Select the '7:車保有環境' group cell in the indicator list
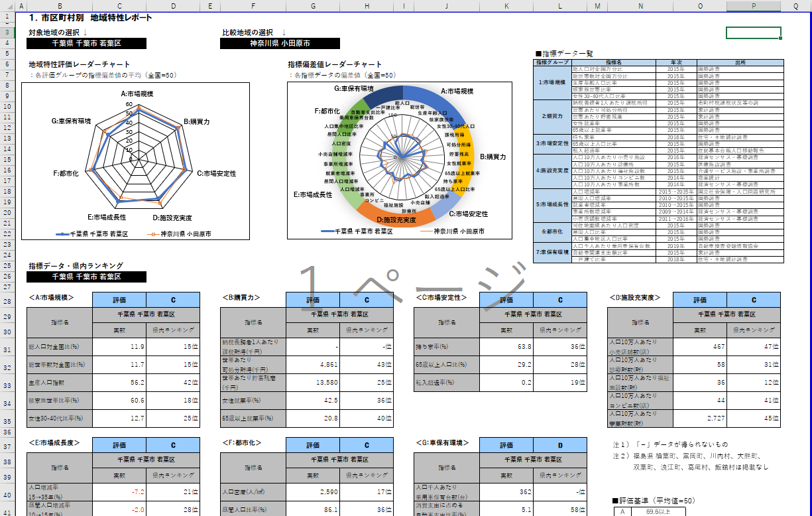This screenshot has width=812, height=516. 552,253
